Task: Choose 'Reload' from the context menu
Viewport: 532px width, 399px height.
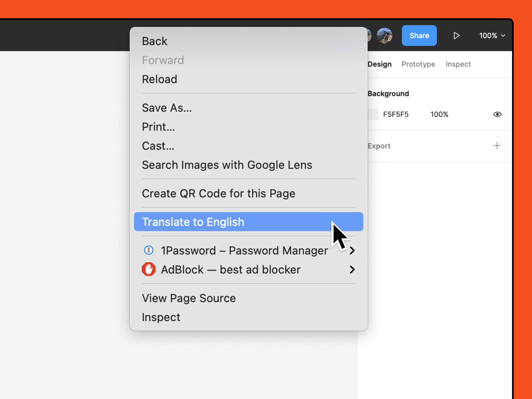Action: (x=160, y=79)
